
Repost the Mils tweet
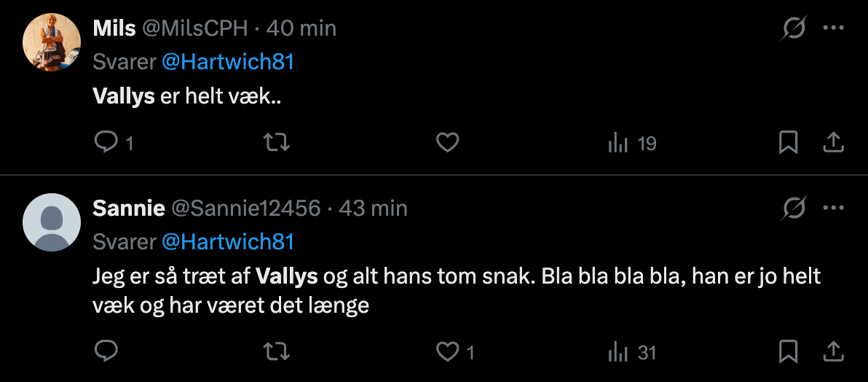pos(276,143)
